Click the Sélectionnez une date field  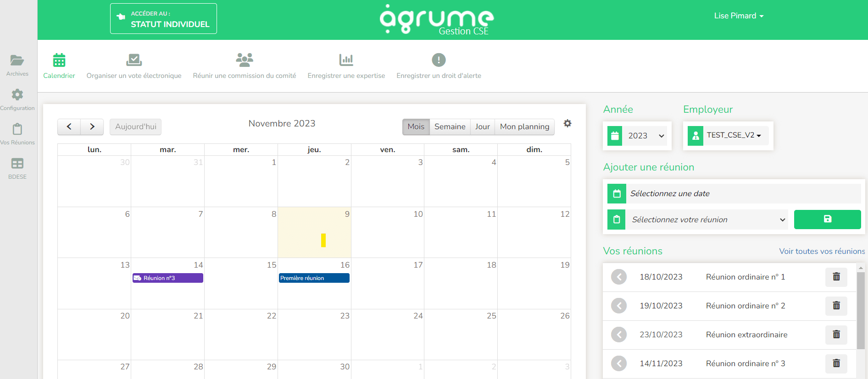coord(743,194)
